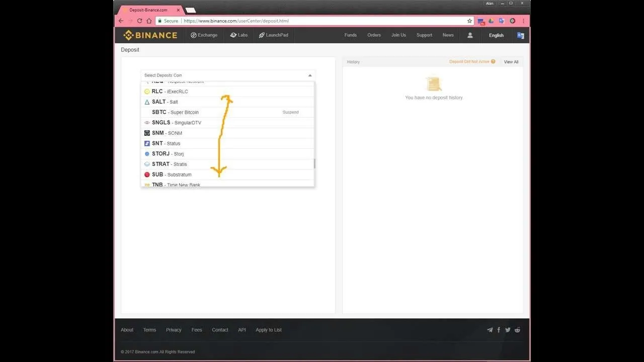644x362 pixels.
Task: Open the Exchange menu
Action: coord(204,35)
